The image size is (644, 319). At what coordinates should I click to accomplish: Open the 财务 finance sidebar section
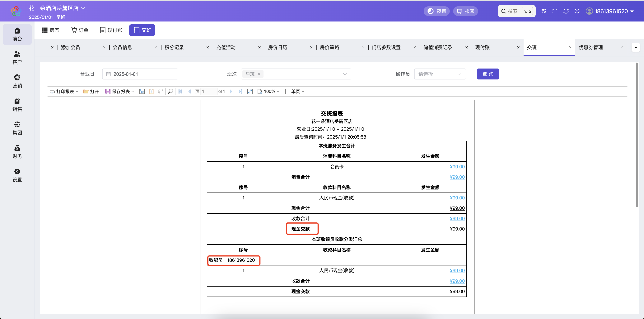17,152
